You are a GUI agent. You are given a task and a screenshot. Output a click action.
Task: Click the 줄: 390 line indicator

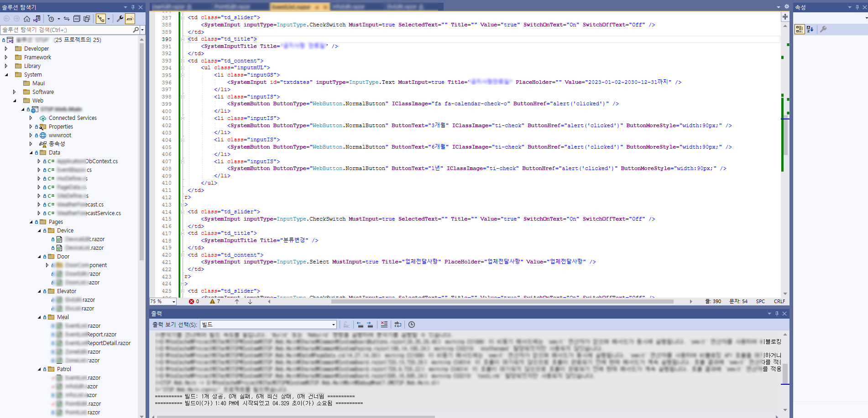[713, 301]
